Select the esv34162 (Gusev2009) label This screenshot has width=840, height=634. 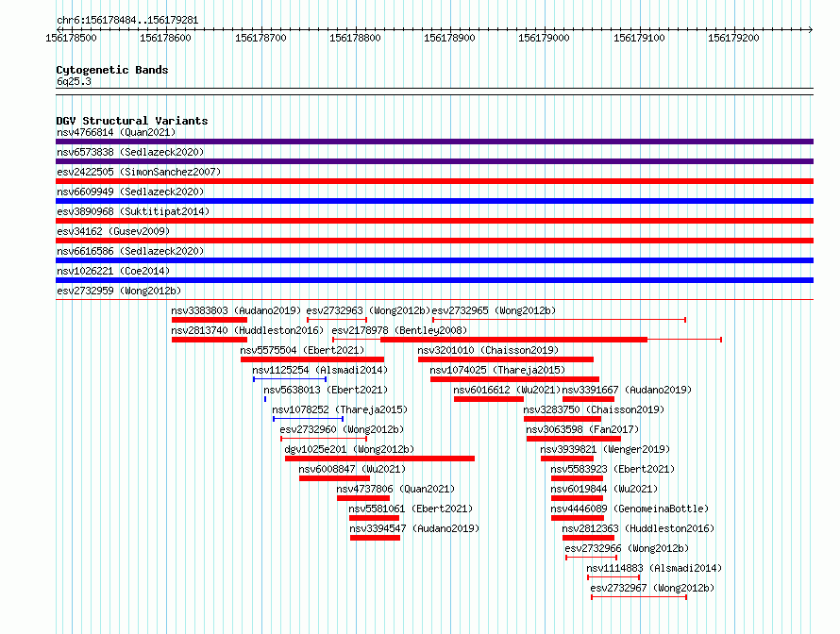[113, 231]
